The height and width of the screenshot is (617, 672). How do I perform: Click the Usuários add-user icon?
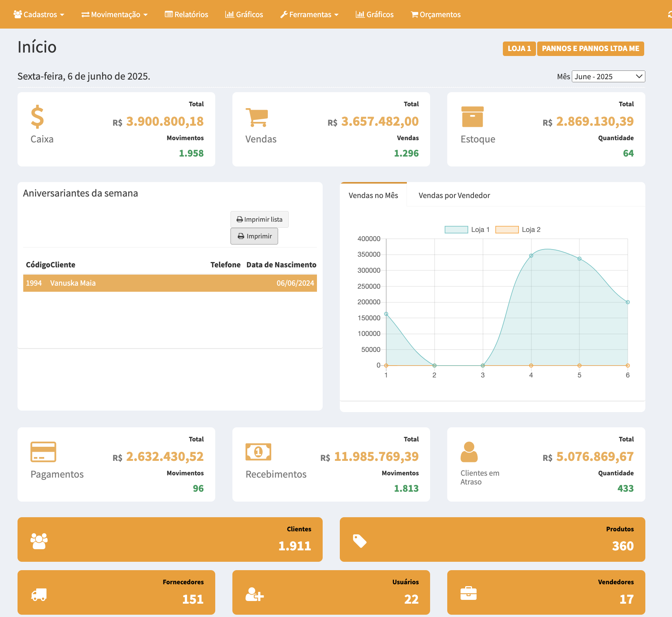254,594
